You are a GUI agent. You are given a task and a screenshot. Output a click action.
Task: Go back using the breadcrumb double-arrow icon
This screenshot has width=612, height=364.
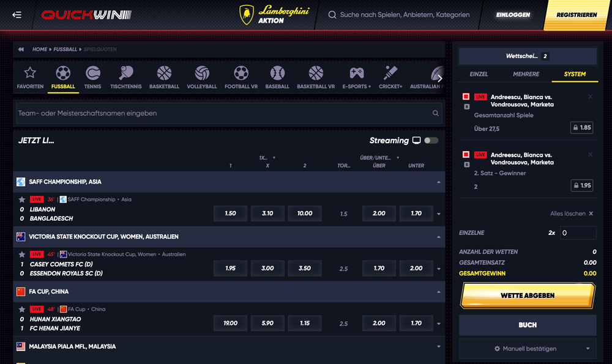pyautogui.click(x=21, y=49)
